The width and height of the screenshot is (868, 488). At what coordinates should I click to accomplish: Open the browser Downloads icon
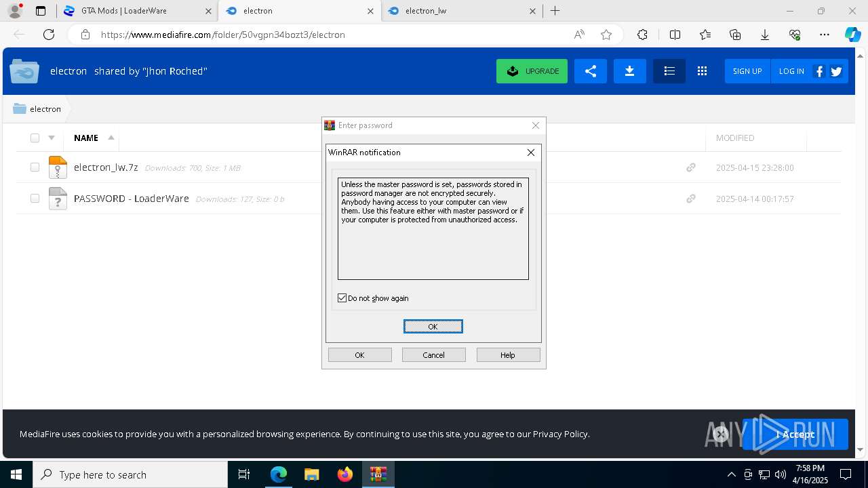click(765, 35)
